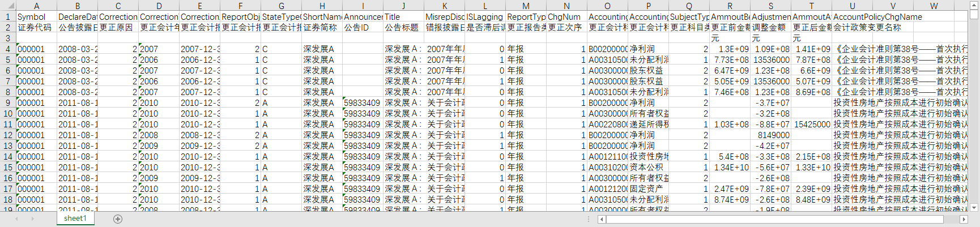Select the Title cell in column J
Viewport: 980px width, 227px height.
tap(403, 16)
